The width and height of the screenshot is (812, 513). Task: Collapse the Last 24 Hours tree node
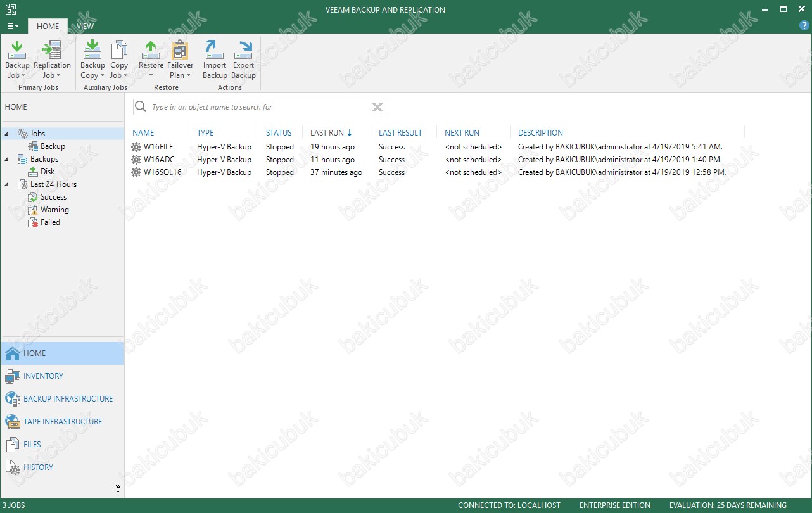[x=7, y=184]
